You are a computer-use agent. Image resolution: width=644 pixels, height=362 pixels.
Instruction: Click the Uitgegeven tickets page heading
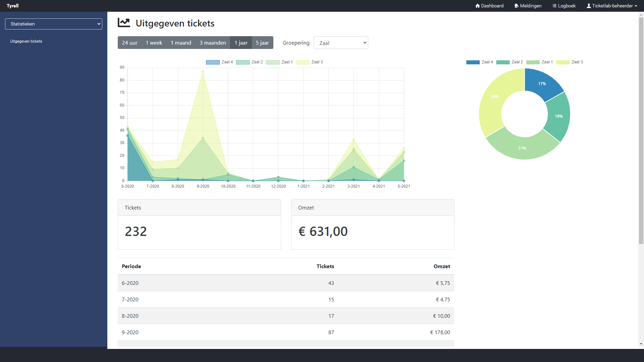pos(175,23)
